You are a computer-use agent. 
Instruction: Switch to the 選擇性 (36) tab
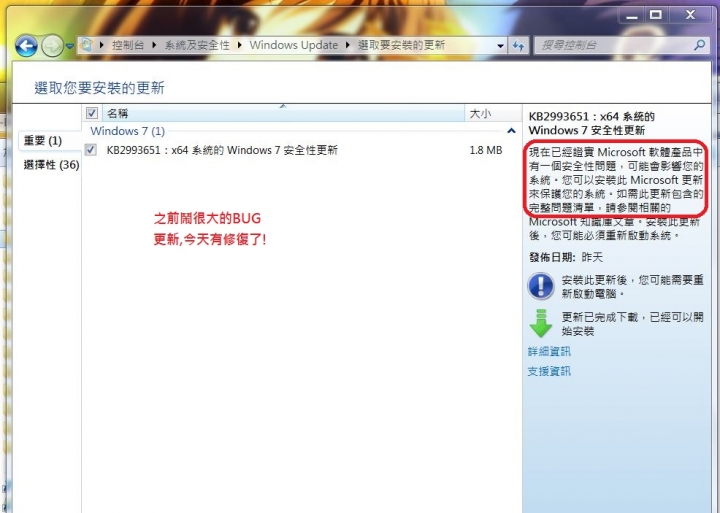point(51,164)
